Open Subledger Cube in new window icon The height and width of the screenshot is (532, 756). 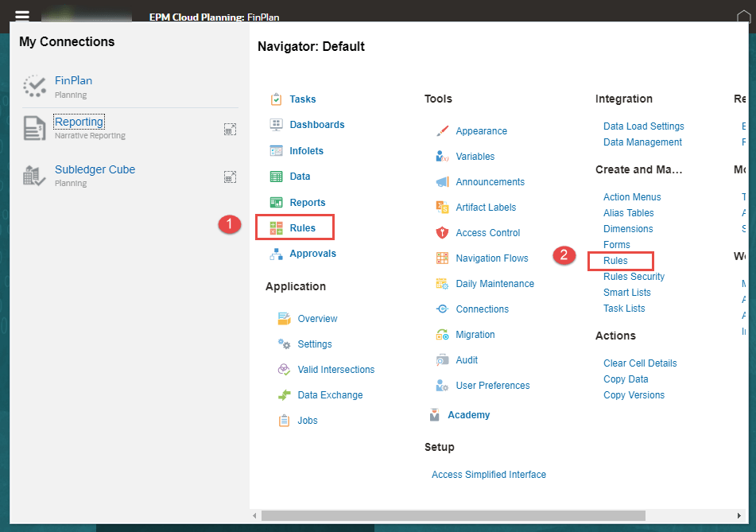230,177
